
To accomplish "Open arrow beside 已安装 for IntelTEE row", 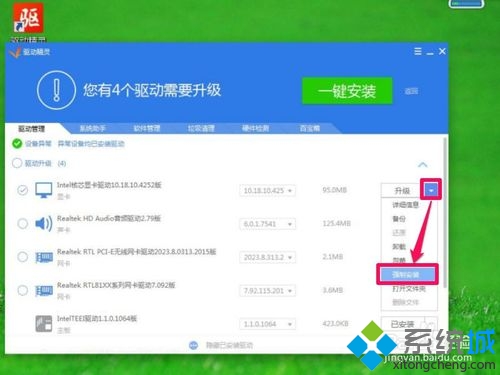I will tap(431, 324).
